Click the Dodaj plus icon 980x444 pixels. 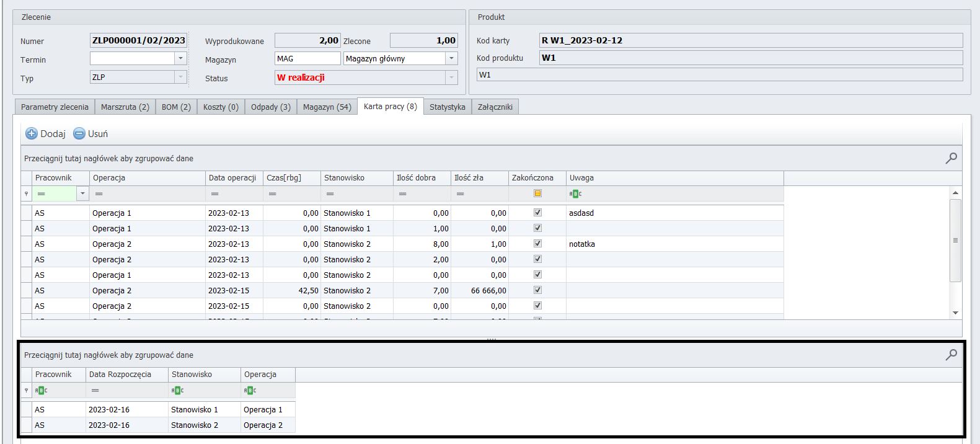pyautogui.click(x=32, y=133)
